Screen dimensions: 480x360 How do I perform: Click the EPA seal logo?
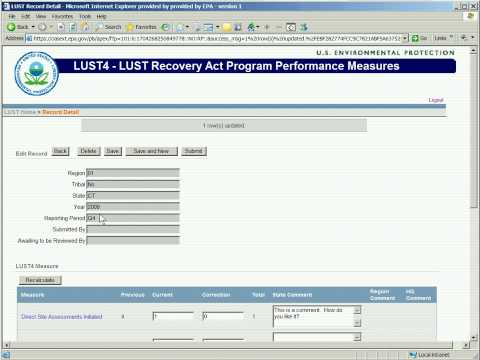[x=36, y=74]
